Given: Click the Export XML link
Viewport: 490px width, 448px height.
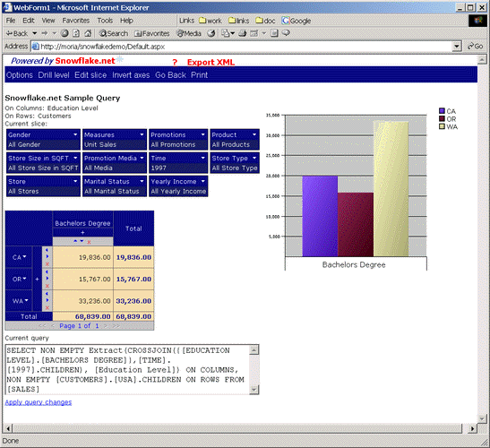Looking at the screenshot, I should click(211, 63).
